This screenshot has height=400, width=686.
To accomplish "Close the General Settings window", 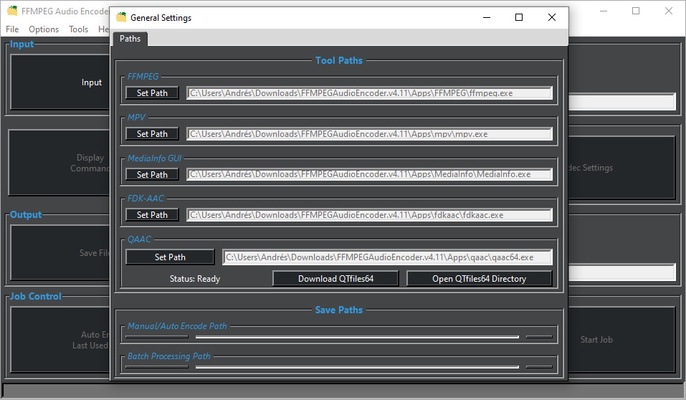I will [x=552, y=18].
